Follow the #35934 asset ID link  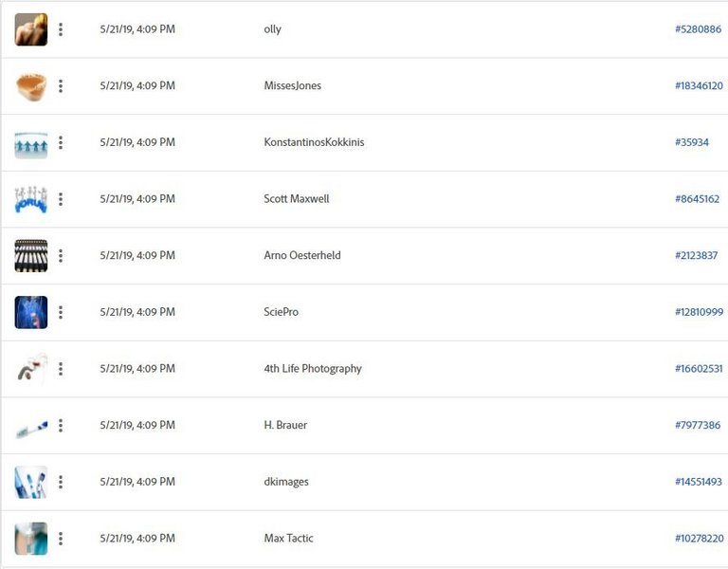692,142
